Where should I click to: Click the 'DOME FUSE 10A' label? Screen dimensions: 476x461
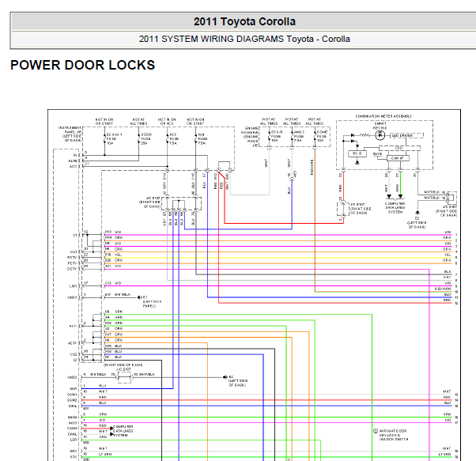(322, 136)
